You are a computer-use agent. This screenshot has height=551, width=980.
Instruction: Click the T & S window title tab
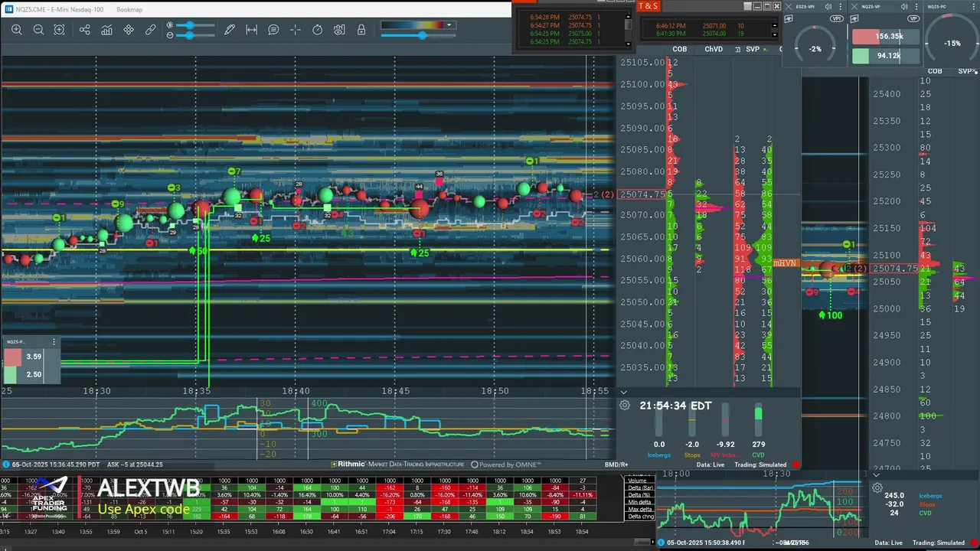point(648,5)
